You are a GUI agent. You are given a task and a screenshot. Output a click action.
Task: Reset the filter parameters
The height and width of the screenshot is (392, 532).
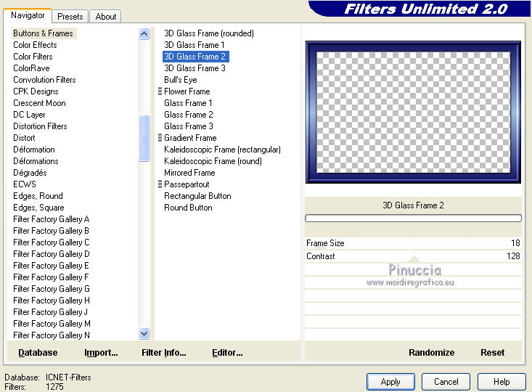[492, 353]
